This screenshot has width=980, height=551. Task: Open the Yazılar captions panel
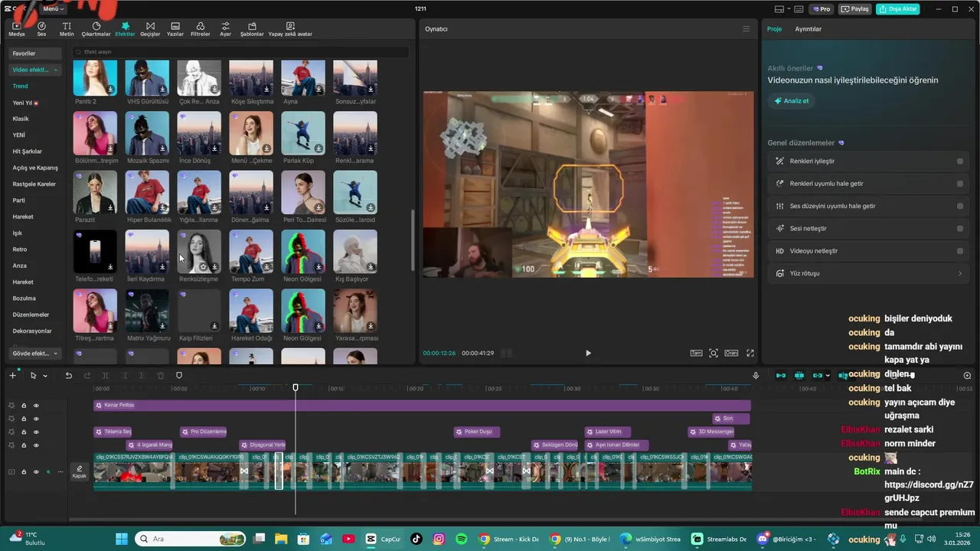pyautogui.click(x=175, y=29)
